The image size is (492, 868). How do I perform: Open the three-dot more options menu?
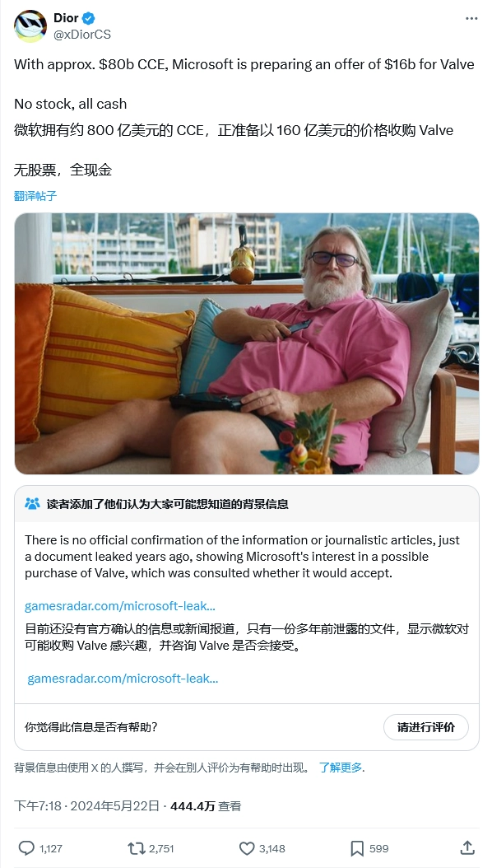471,18
